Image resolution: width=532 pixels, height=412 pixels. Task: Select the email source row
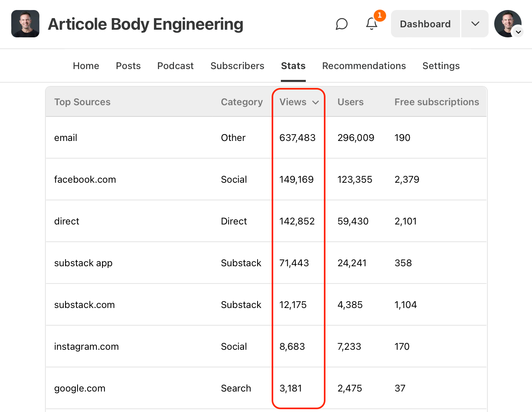(266, 138)
